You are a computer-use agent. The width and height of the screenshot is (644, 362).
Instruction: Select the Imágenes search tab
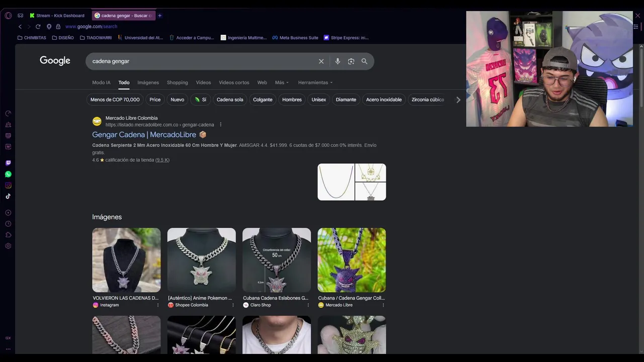pos(148,82)
